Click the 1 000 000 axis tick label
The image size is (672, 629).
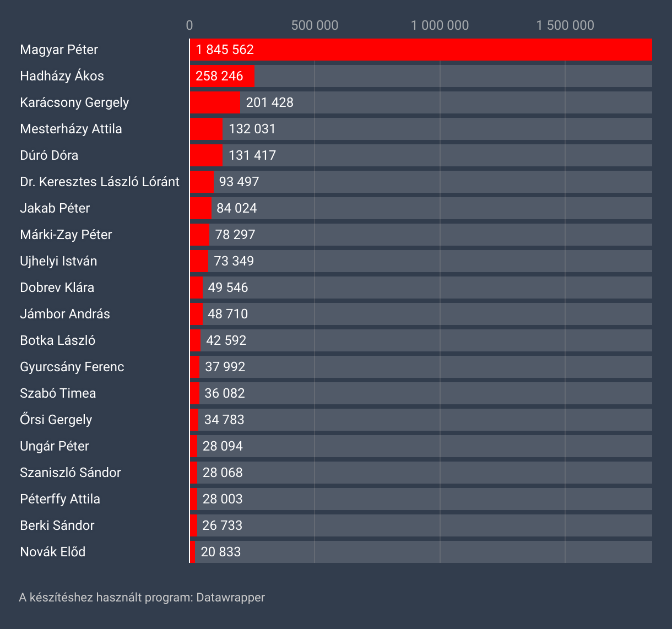tap(440, 25)
